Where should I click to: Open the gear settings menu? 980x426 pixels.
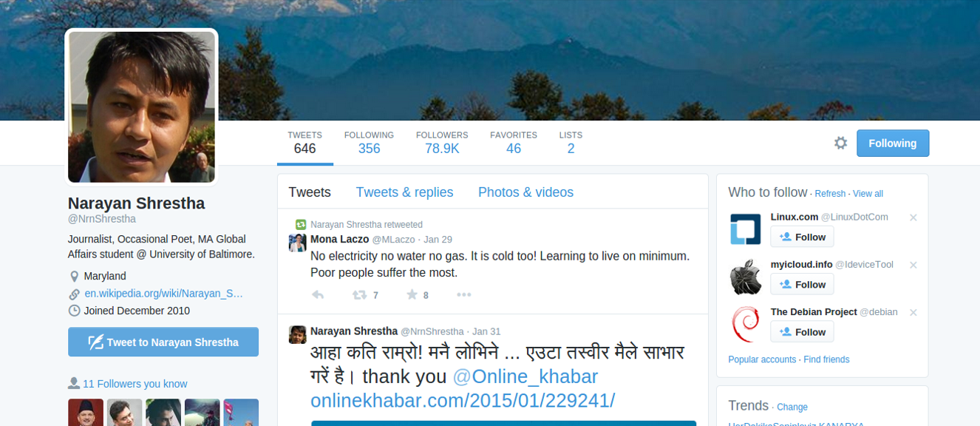pyautogui.click(x=840, y=143)
